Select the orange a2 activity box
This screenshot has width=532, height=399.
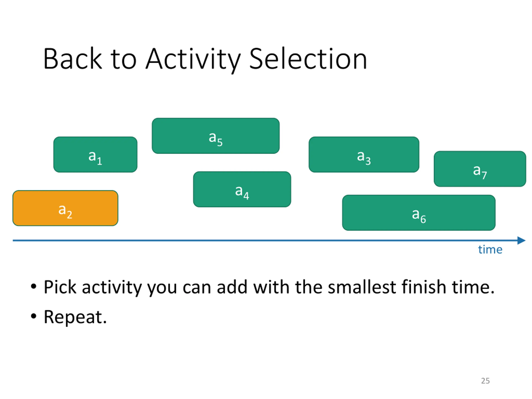[65, 208]
